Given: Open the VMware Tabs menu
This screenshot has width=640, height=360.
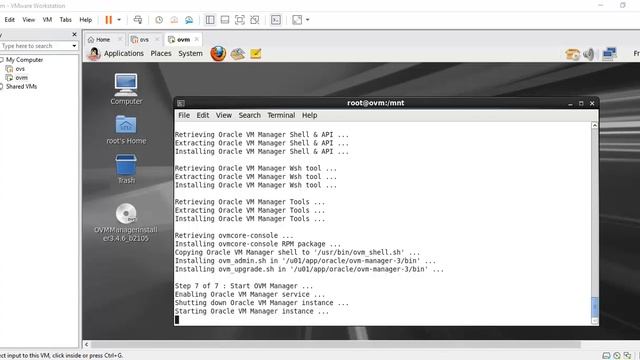Looking at the screenshot, I should pos(65,20).
